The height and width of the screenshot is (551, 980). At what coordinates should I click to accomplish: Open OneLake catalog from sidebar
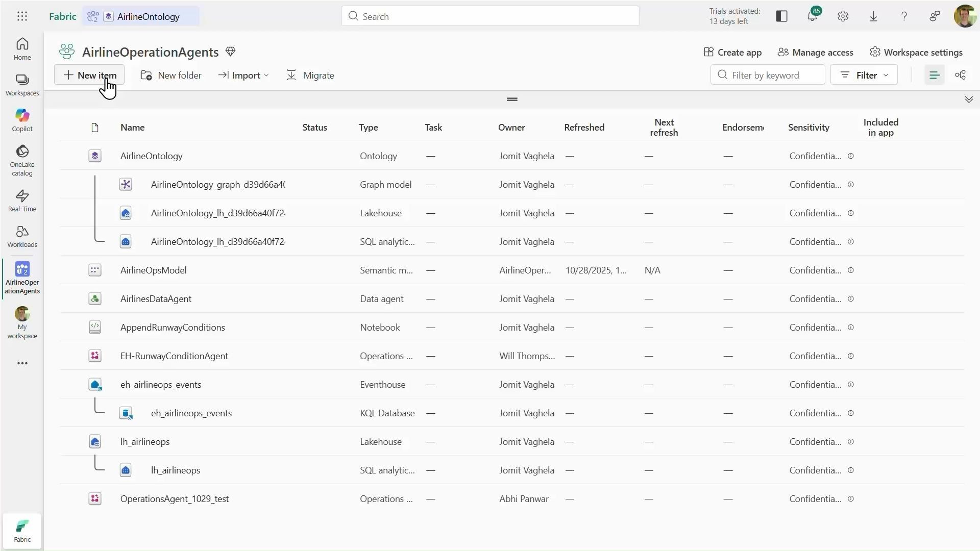point(22,160)
